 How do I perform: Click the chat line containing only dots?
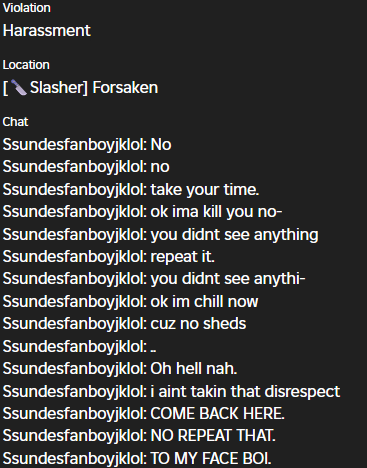80,346
